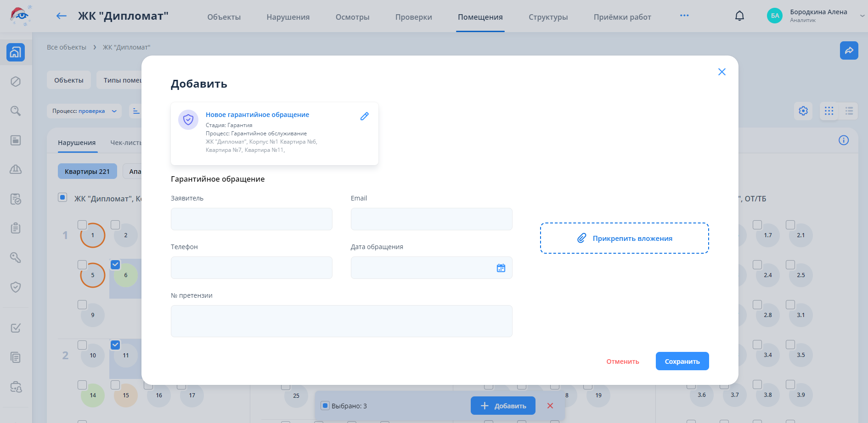The height and width of the screenshot is (423, 868).
Task: Open the Приёмки работ tab
Action: [622, 17]
